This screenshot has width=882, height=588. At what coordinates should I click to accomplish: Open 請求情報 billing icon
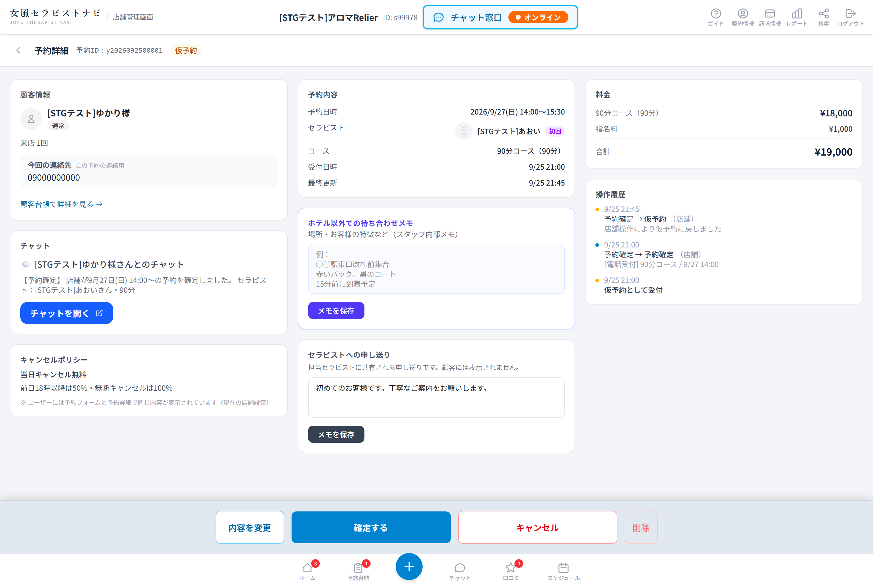click(778, 17)
